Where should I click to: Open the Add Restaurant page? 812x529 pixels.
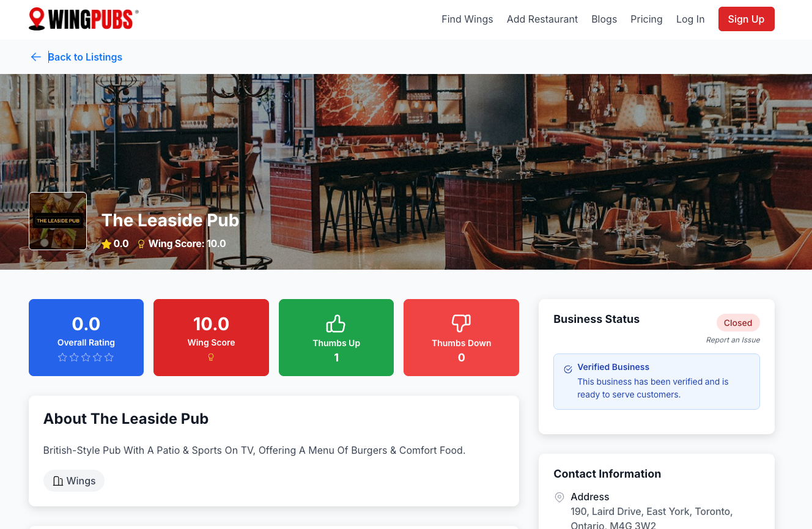pos(542,19)
